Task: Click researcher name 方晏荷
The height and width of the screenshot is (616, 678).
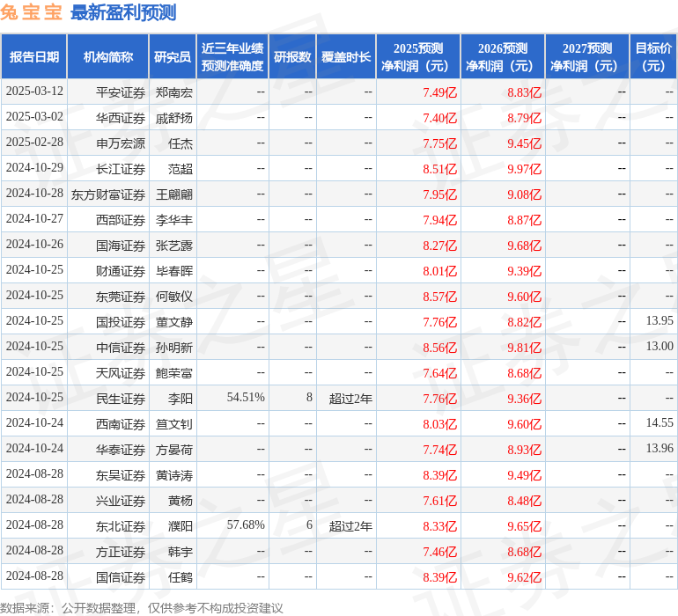Action: click(173, 450)
